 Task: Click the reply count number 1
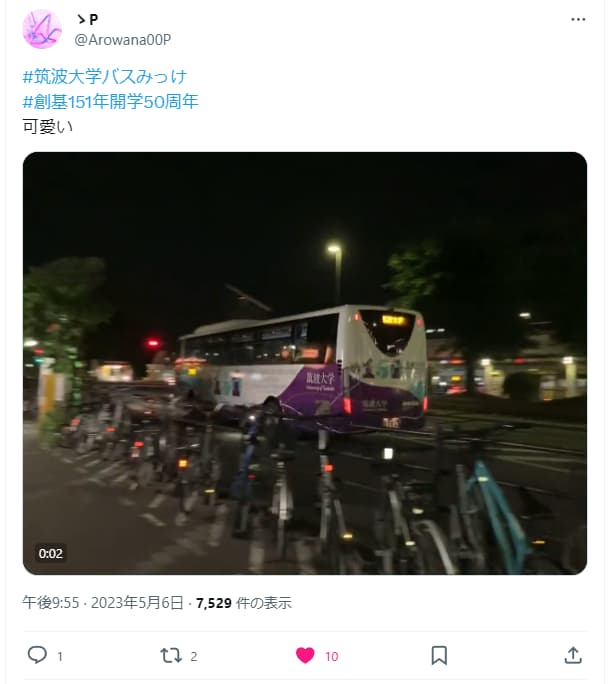pyautogui.click(x=60, y=657)
